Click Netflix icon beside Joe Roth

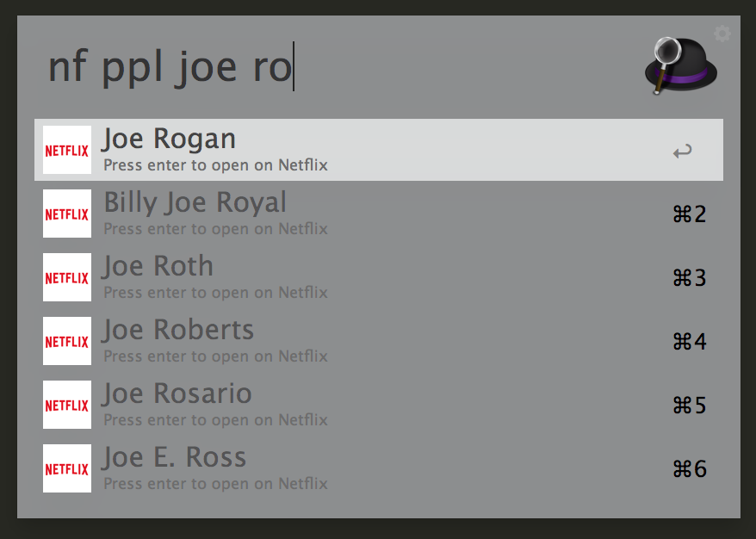pyautogui.click(x=67, y=277)
